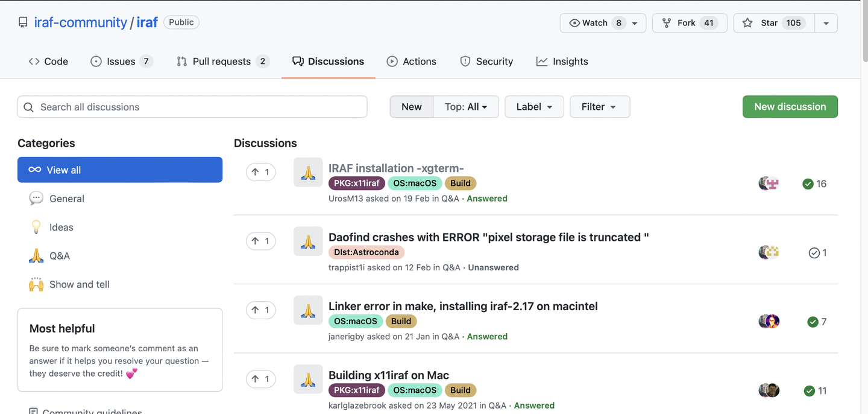Open the Building x11iraf on Mac discussion
The width and height of the screenshot is (868, 414).
coord(389,375)
